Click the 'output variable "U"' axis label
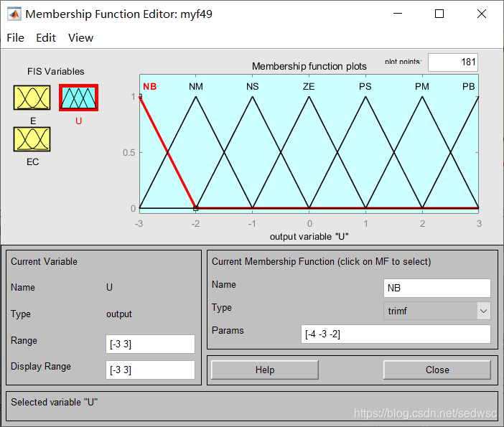504x427 pixels. click(x=309, y=237)
